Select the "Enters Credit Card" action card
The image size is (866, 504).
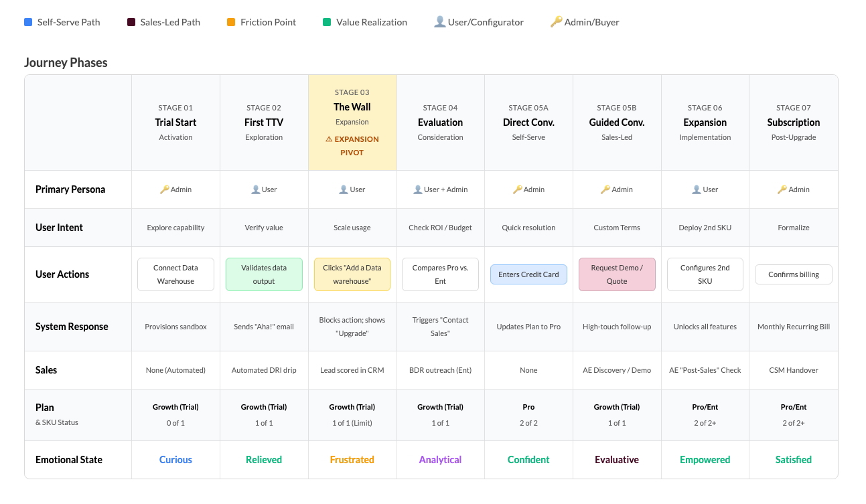click(x=528, y=274)
